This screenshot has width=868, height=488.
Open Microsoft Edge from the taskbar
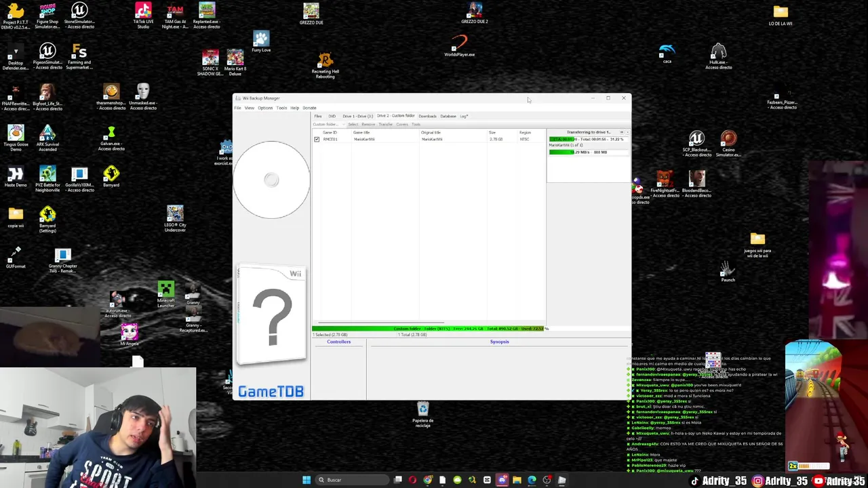click(532, 480)
